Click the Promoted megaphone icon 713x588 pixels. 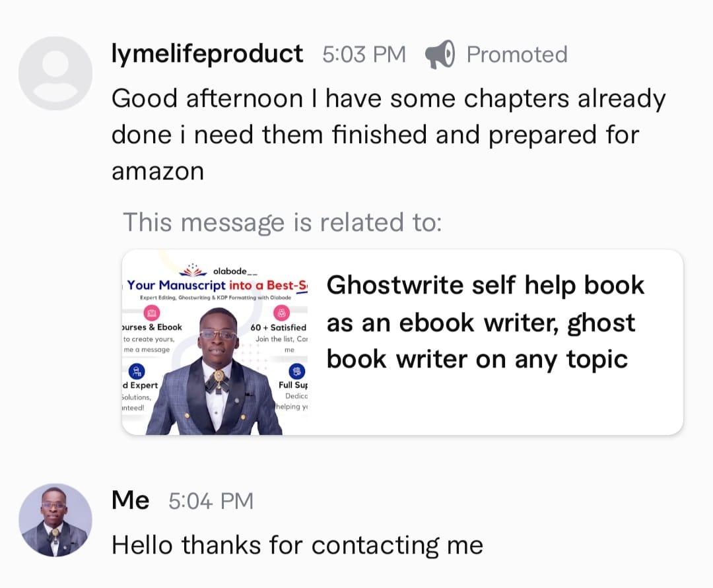[x=440, y=54]
